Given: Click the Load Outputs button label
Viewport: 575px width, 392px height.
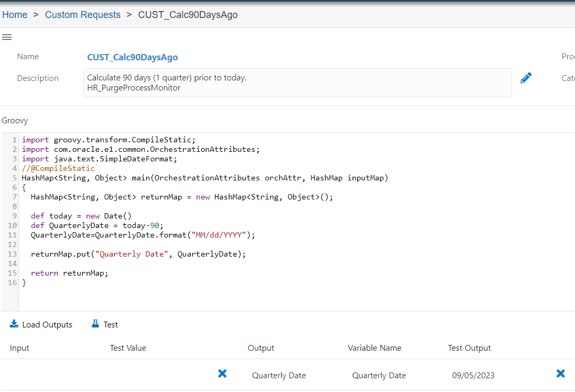Looking at the screenshot, I should [x=47, y=325].
